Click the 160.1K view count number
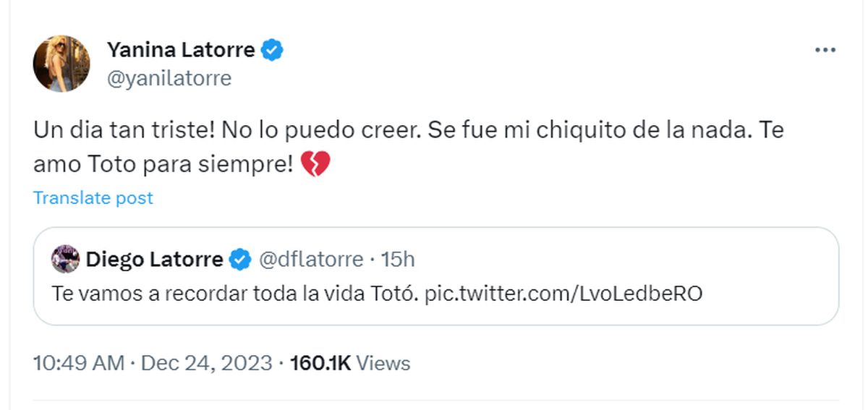This screenshot has height=410, width=868. pyautogui.click(x=320, y=363)
